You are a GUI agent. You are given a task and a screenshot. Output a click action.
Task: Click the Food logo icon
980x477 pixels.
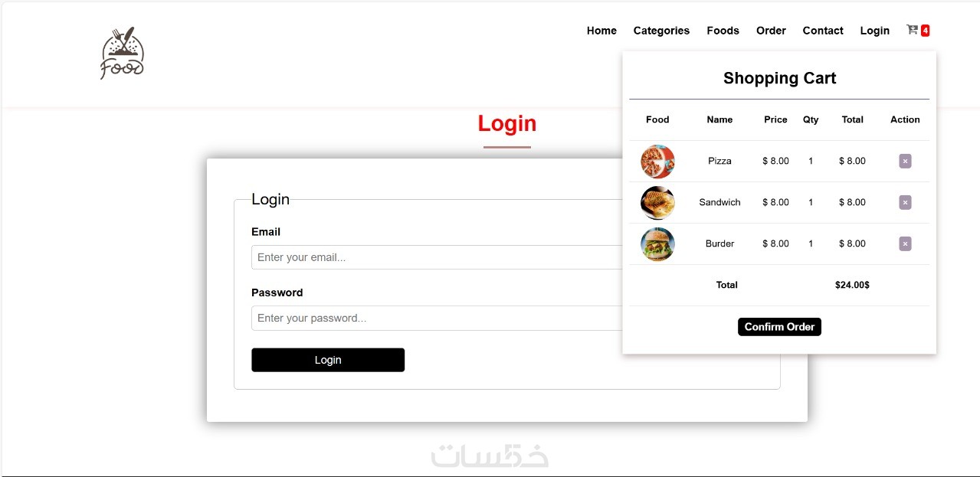[x=122, y=54]
